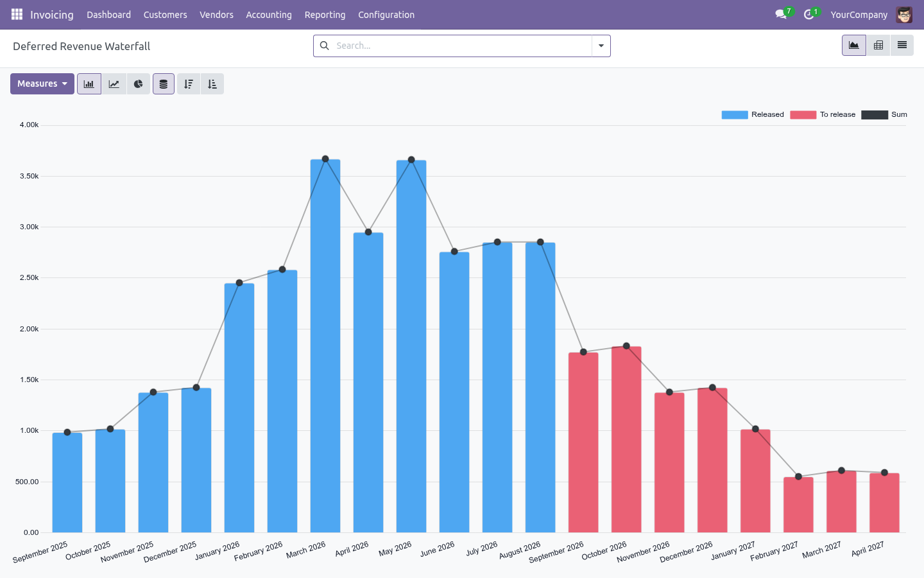This screenshot has height=578, width=924.
Task: Switch to list view
Action: [902, 45]
